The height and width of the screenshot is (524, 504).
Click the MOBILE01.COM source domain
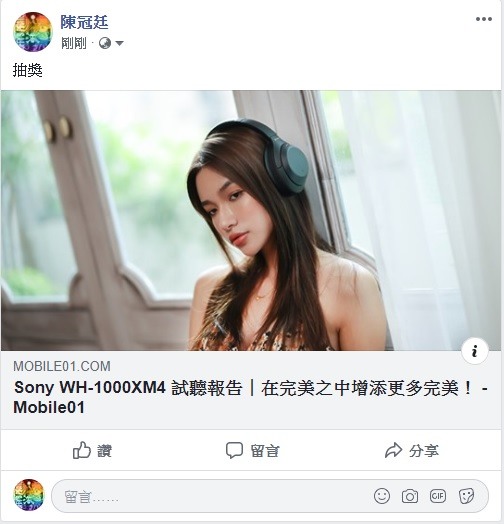[62, 367]
